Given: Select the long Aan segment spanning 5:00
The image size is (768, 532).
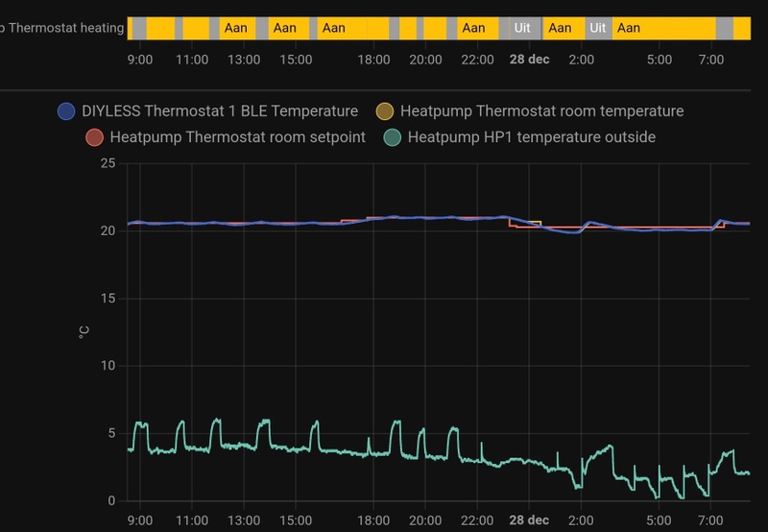Looking at the screenshot, I should [663, 28].
